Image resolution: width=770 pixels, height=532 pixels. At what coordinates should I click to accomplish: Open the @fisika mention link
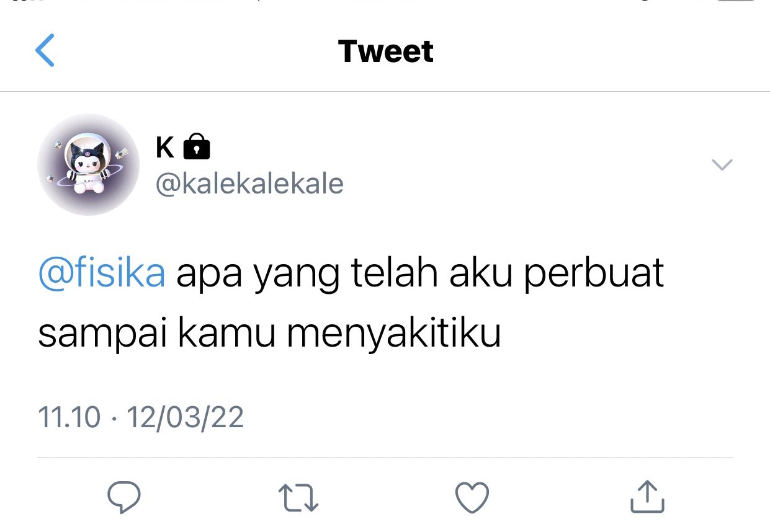point(102,274)
